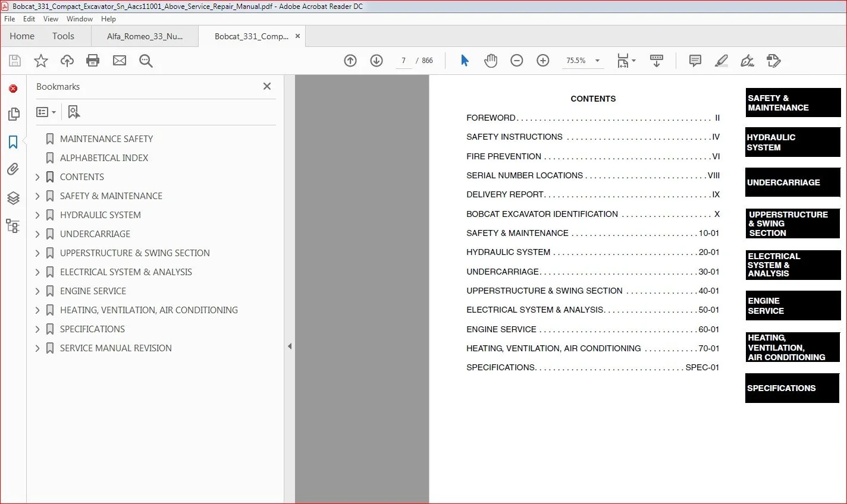847x504 pixels.
Task: Collapse navigation pane with splitter arrow
Action: pyautogui.click(x=290, y=346)
